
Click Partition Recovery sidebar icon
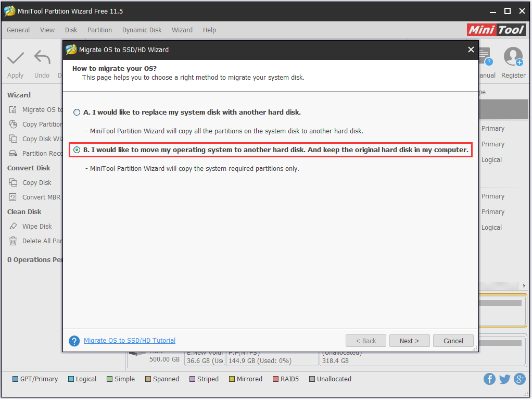[13, 154]
